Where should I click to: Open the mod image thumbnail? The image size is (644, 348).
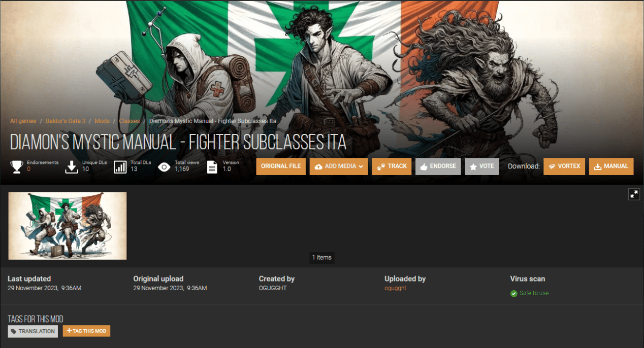(x=68, y=226)
